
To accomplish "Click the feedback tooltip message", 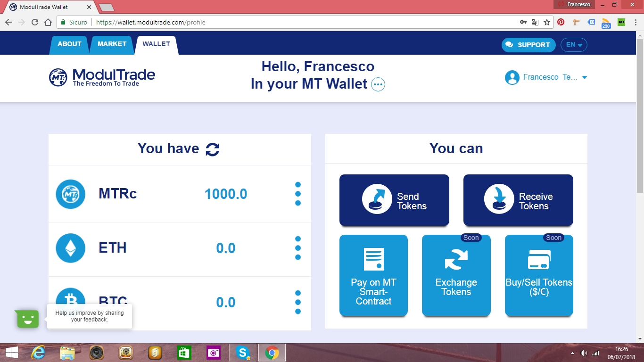I will tap(90, 316).
